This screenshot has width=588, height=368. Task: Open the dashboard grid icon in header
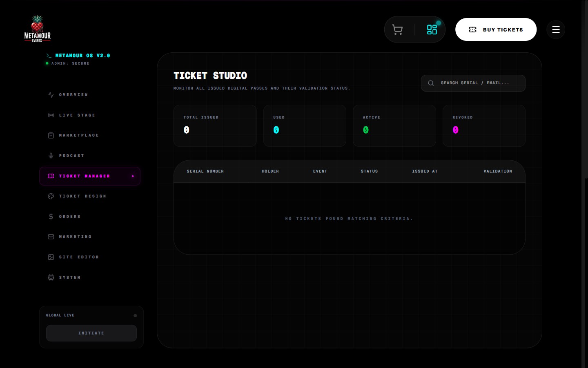tap(432, 29)
